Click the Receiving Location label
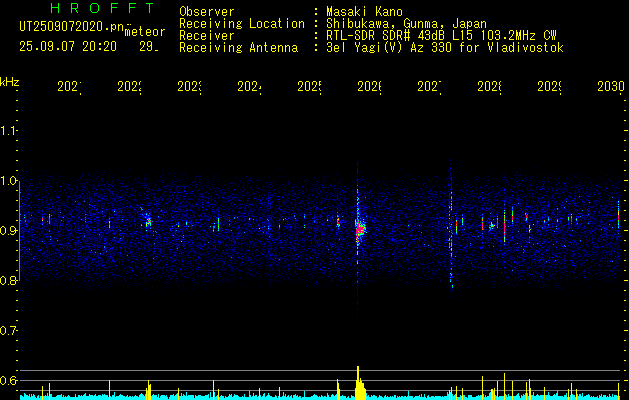The height and width of the screenshot is (400, 629). [x=242, y=24]
